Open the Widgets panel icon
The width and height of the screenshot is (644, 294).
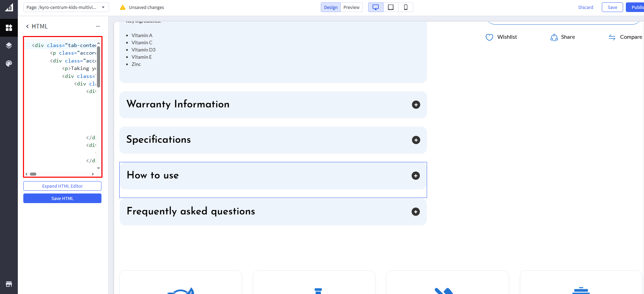[x=9, y=27]
